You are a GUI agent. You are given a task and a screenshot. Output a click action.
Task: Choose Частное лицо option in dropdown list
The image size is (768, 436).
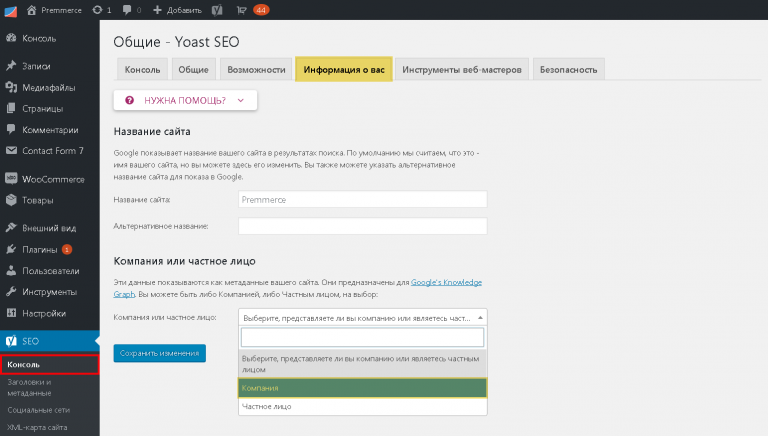362,406
